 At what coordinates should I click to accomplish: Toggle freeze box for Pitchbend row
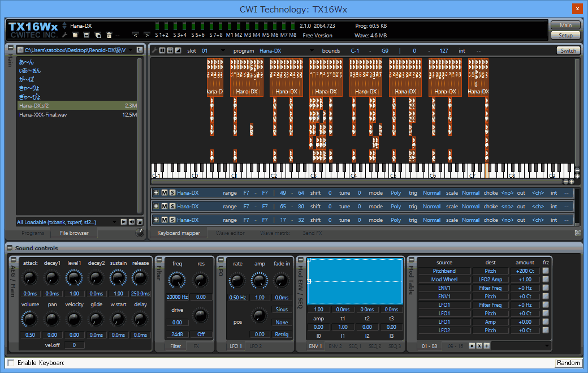point(546,271)
